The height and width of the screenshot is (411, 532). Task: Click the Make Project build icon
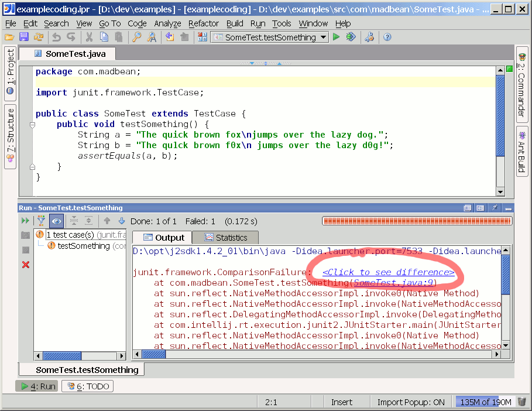coord(202,37)
